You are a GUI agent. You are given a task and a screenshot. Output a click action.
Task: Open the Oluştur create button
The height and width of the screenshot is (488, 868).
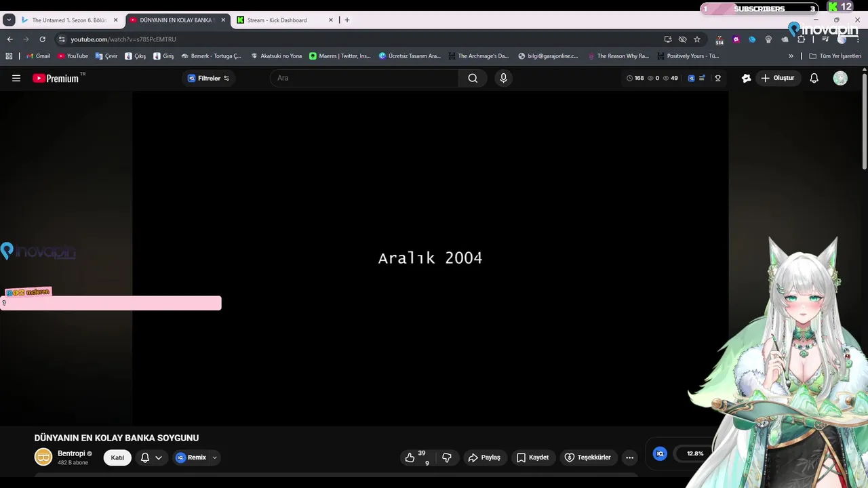pos(778,78)
